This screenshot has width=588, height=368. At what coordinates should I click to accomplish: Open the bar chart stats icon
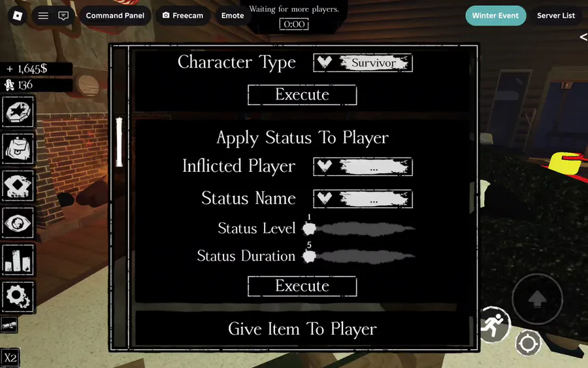tap(18, 259)
